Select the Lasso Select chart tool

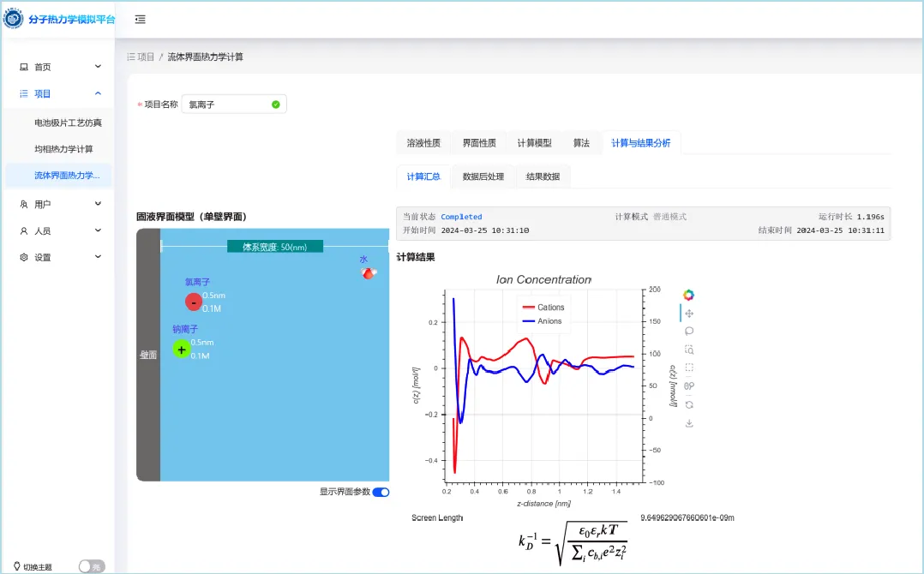click(x=688, y=331)
